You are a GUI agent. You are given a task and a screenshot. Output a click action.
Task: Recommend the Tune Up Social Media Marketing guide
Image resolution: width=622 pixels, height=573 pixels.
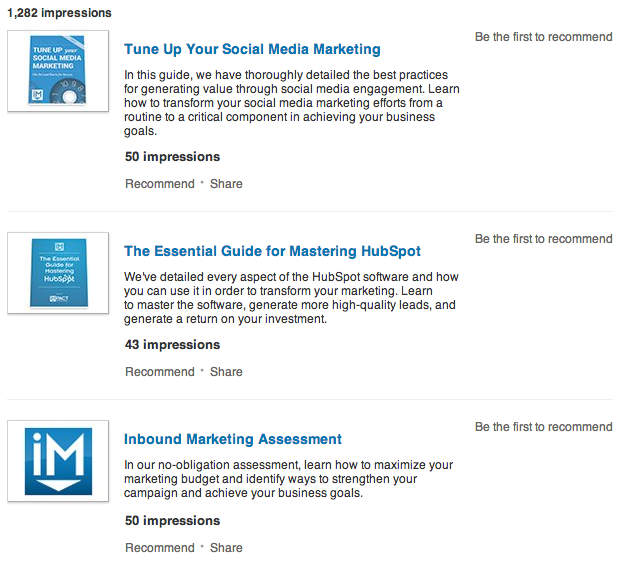pyautogui.click(x=159, y=184)
